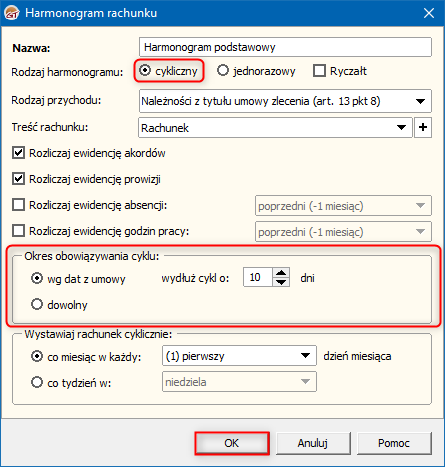
Task: Click the application logo in title bar
Action: click(12, 13)
